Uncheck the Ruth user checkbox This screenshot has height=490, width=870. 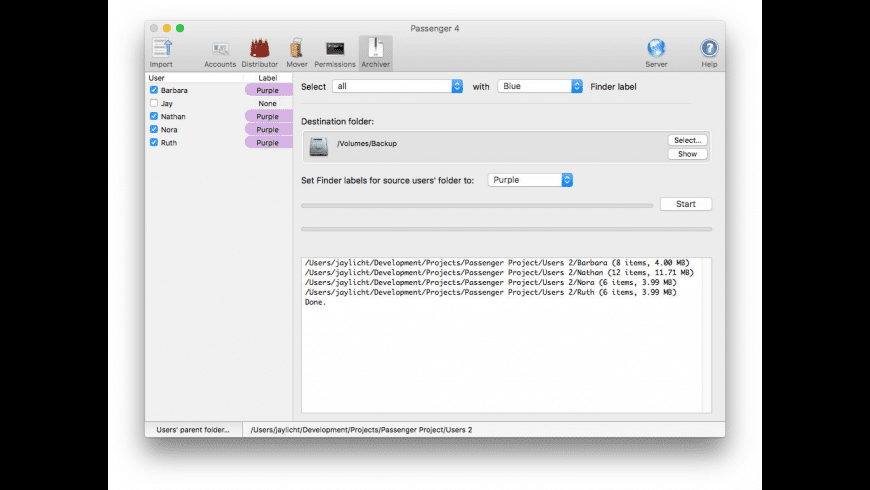pyautogui.click(x=154, y=143)
